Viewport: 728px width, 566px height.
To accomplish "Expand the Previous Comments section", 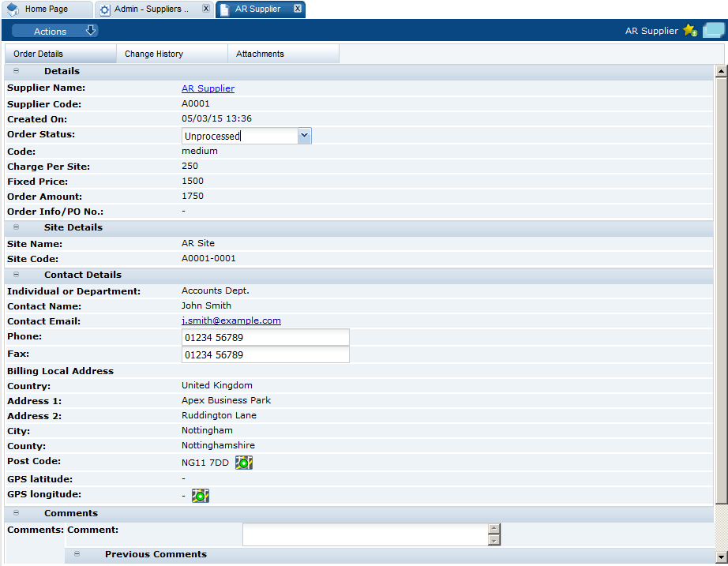I will click(77, 554).
